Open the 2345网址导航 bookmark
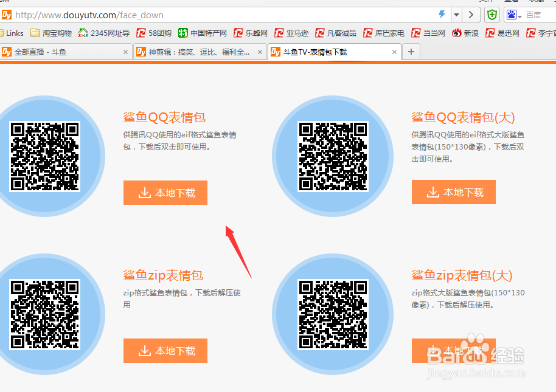The image size is (556, 392). click(104, 33)
